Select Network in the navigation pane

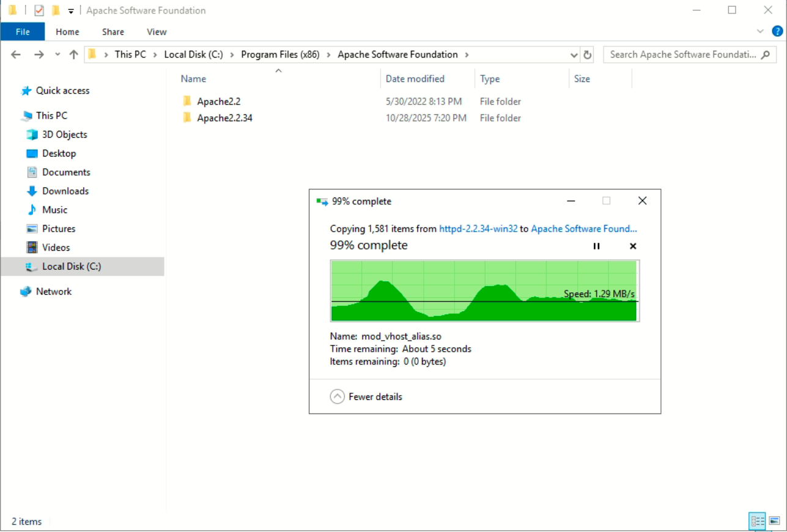tap(54, 291)
